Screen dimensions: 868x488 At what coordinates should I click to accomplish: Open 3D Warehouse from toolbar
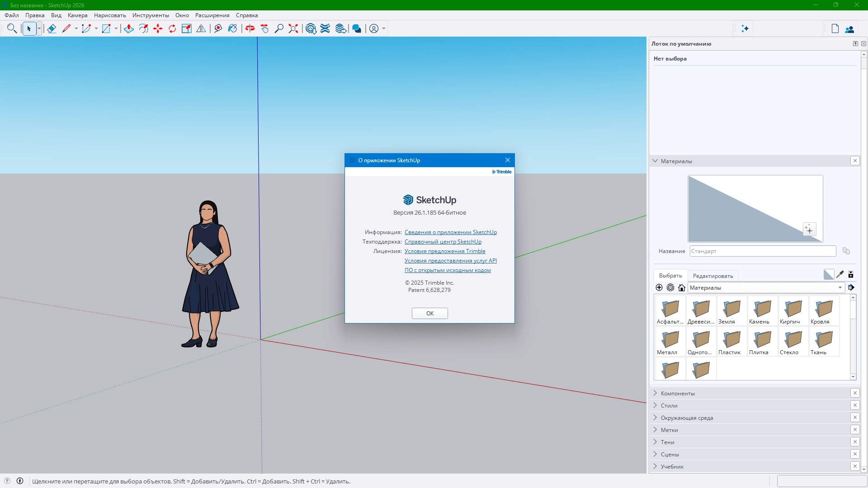click(x=311, y=28)
